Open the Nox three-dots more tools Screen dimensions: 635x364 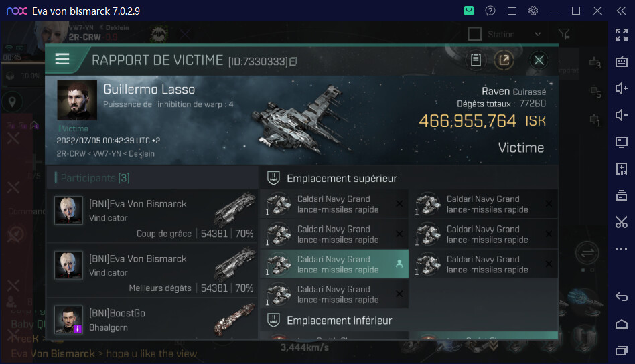[621, 249]
